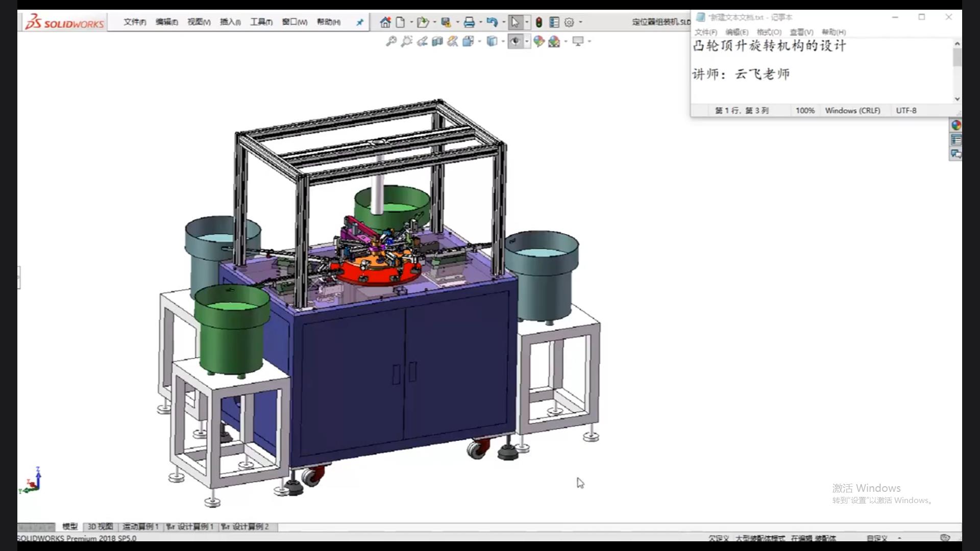Expand the Options gear dropdown arrow
The height and width of the screenshot is (551, 980).
pos(581,22)
